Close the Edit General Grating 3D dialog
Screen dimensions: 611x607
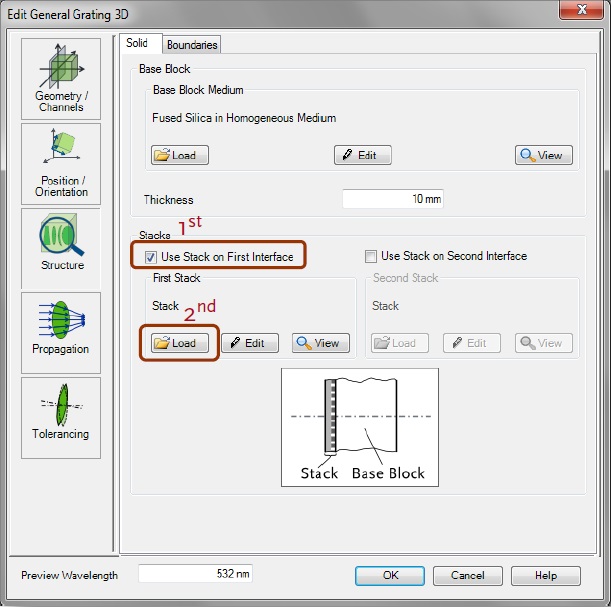[x=581, y=9]
